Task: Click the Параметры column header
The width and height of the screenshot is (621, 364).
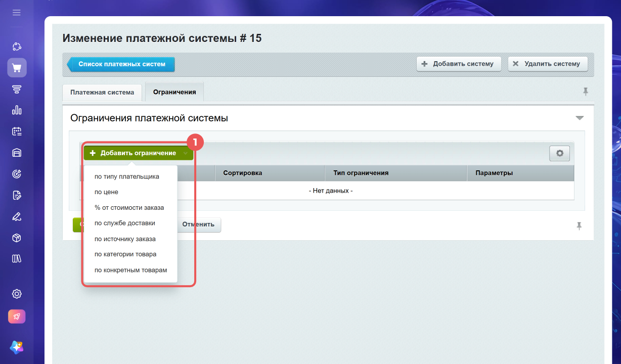Action: point(520,173)
